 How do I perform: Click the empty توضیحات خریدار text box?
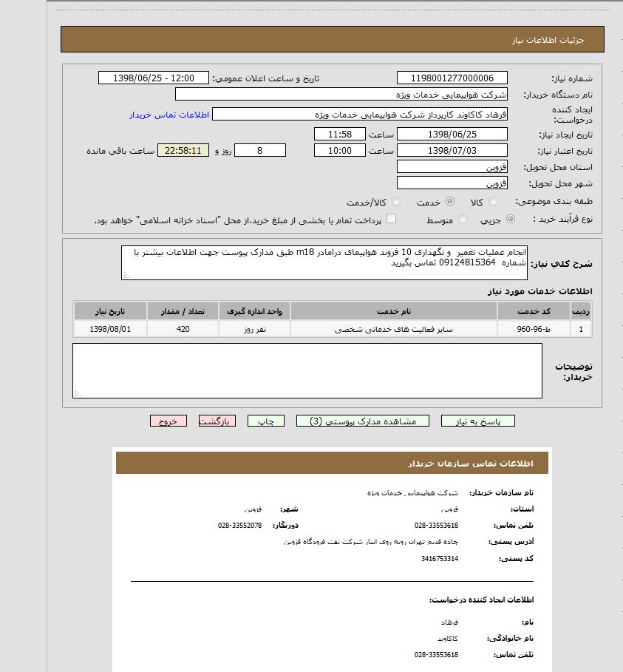pos(307,370)
